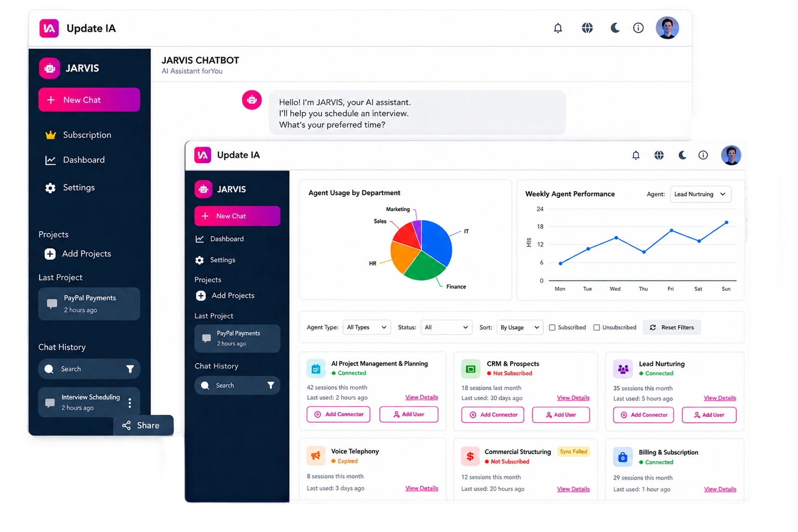798x532 pixels.
Task: Open the Agent Type dropdown set to All Types
Action: click(367, 327)
